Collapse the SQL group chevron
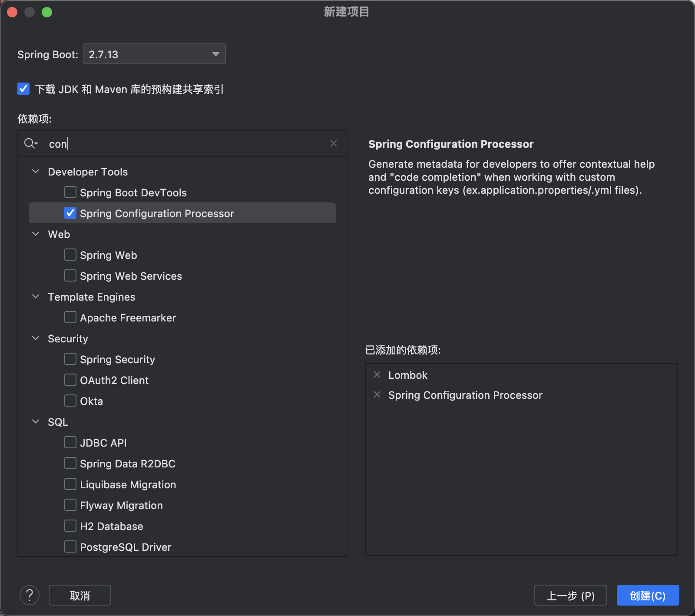Image resolution: width=695 pixels, height=616 pixels. pos(36,422)
